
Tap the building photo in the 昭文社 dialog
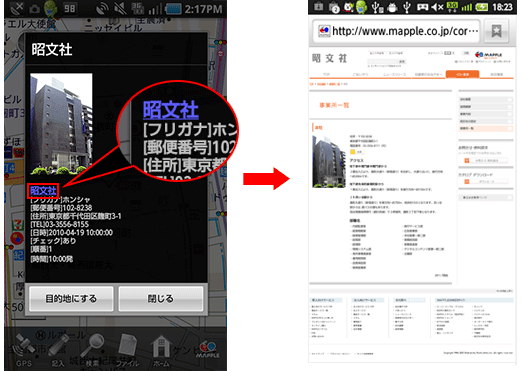pyautogui.click(x=61, y=124)
